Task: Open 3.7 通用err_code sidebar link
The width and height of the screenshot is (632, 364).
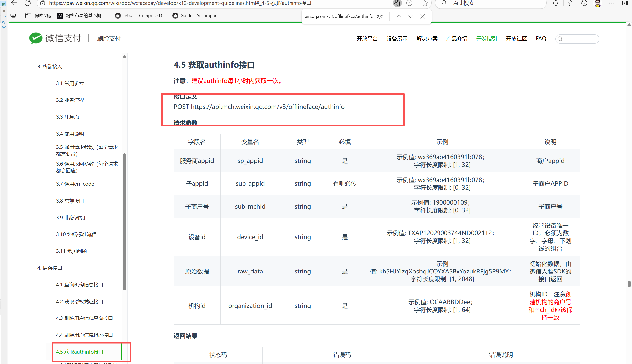Action: pyautogui.click(x=75, y=184)
